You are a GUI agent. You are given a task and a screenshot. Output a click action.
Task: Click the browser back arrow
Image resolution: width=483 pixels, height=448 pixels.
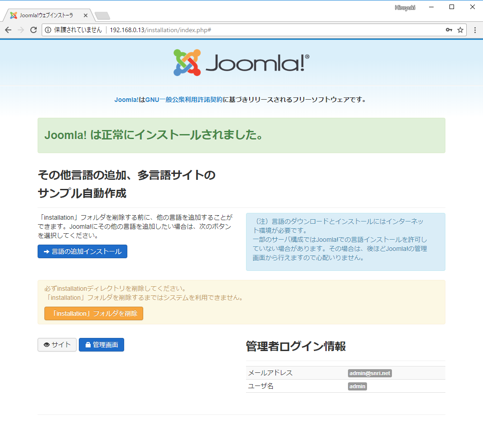coord(8,30)
